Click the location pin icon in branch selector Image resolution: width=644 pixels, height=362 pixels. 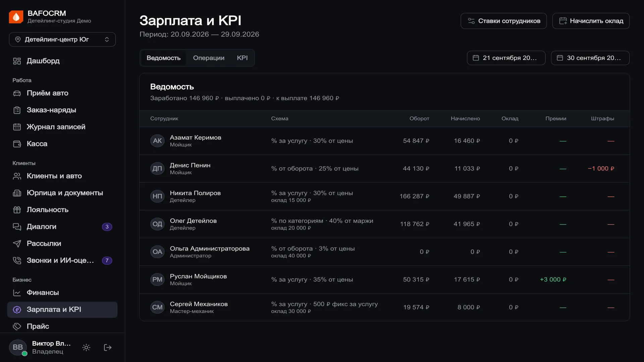[18, 40]
